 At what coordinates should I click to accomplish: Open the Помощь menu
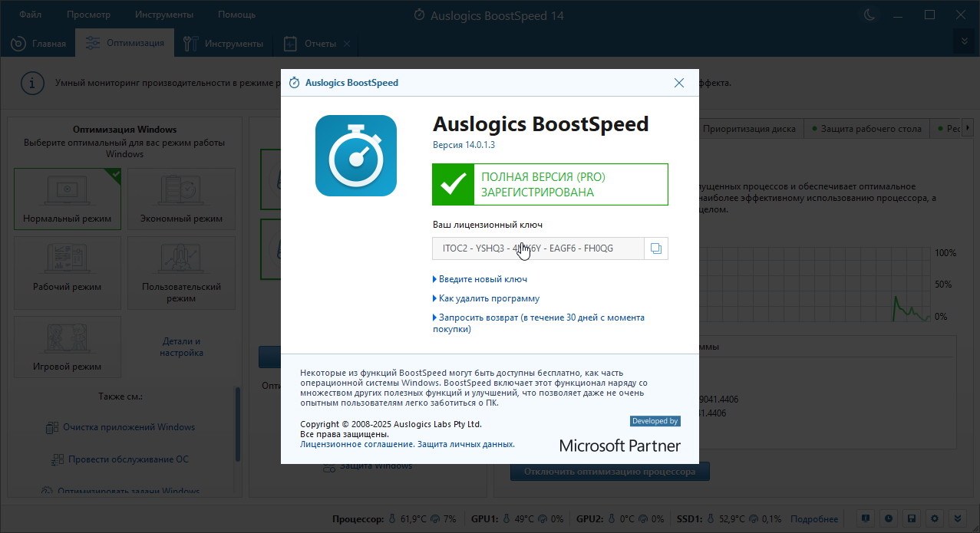point(237,15)
